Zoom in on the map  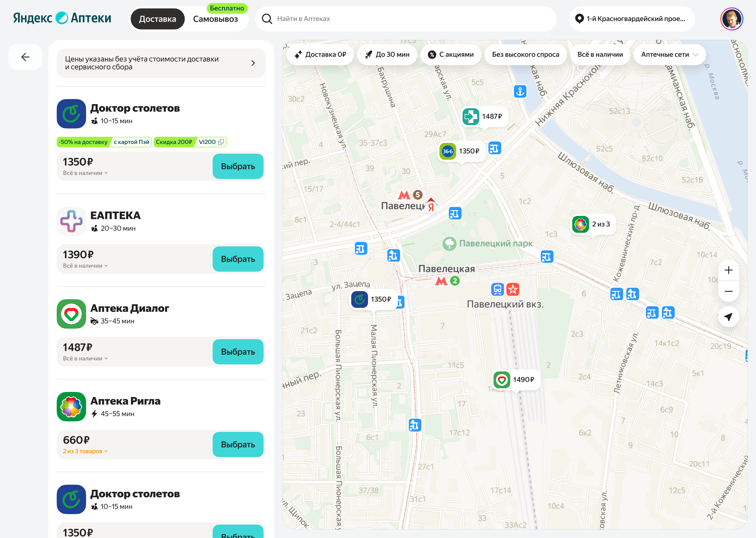(728, 270)
